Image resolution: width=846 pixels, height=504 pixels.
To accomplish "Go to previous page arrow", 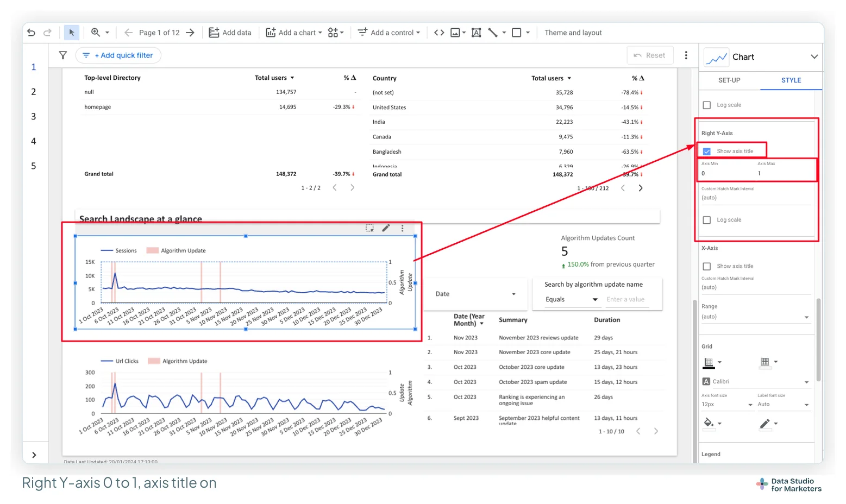I will point(128,33).
